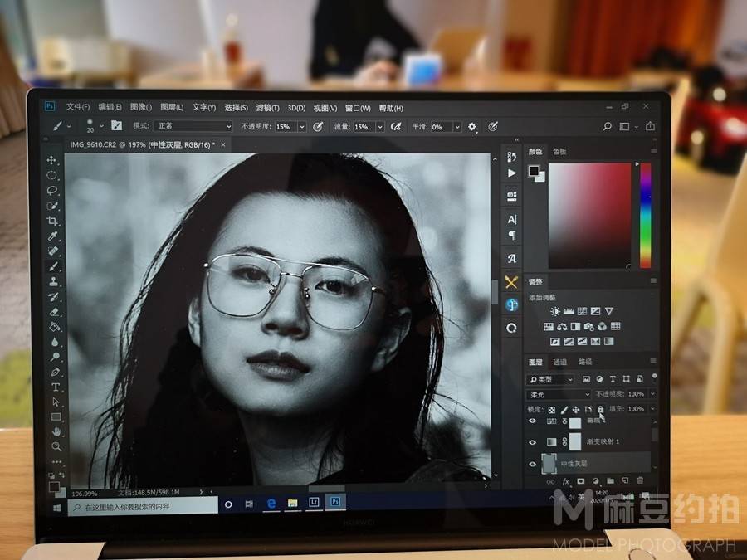Image resolution: width=747 pixels, height=560 pixels.
Task: Create a new layer
Action: 626,481
